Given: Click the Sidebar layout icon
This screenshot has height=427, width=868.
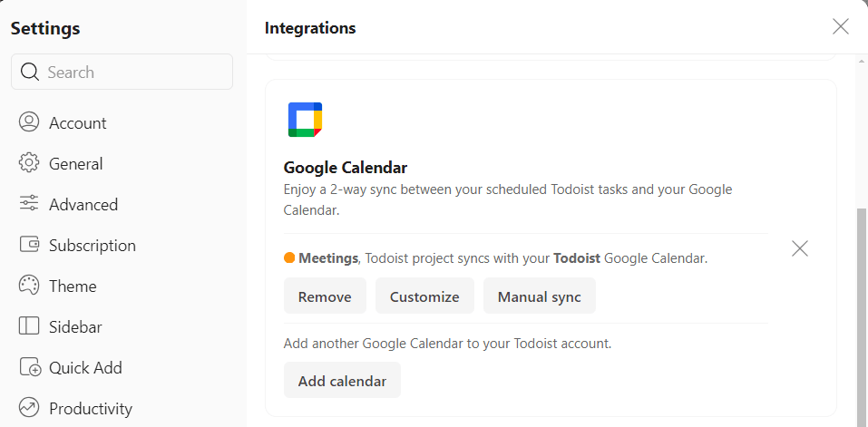Looking at the screenshot, I should (x=29, y=326).
